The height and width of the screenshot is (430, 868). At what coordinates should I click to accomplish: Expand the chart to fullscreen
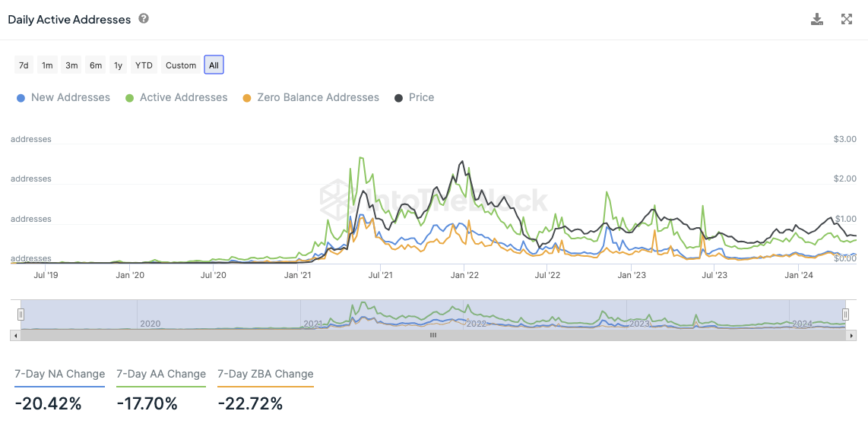847,19
